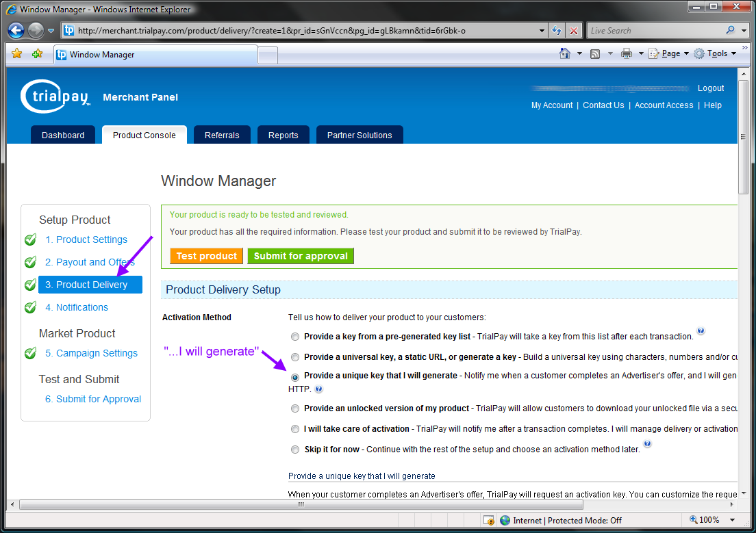Click the Home page icon
The width and height of the screenshot is (756, 533).
(564, 53)
